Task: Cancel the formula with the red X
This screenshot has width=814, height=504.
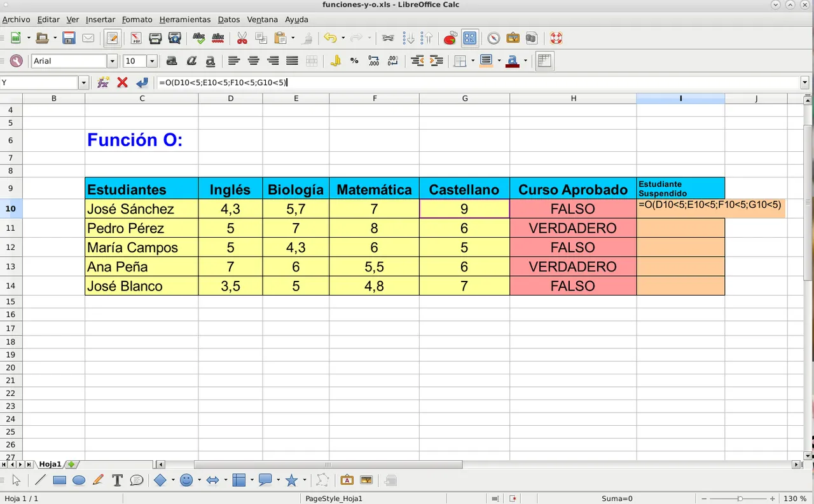Action: click(123, 83)
